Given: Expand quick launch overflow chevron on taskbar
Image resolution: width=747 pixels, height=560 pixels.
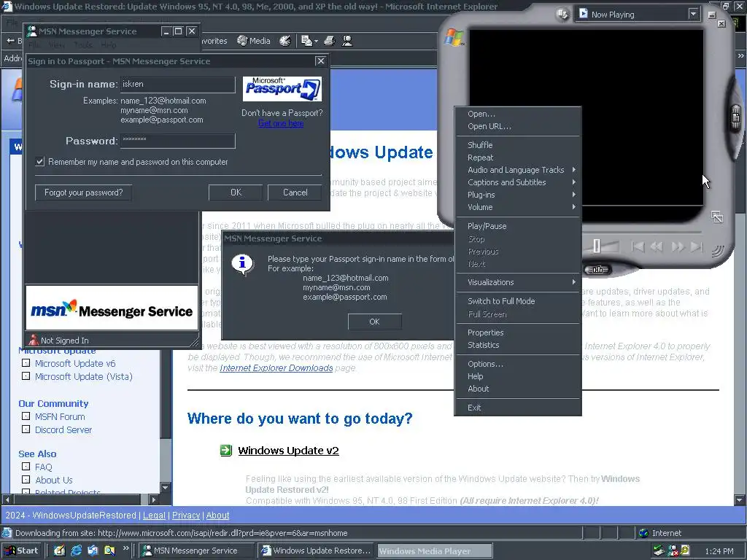Looking at the screenshot, I should click(x=125, y=548).
